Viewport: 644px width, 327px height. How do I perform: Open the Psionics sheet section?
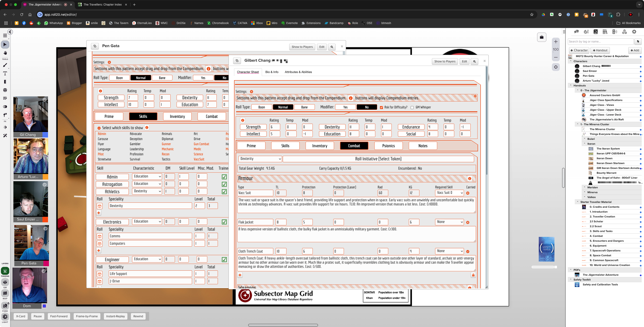pyautogui.click(x=388, y=146)
